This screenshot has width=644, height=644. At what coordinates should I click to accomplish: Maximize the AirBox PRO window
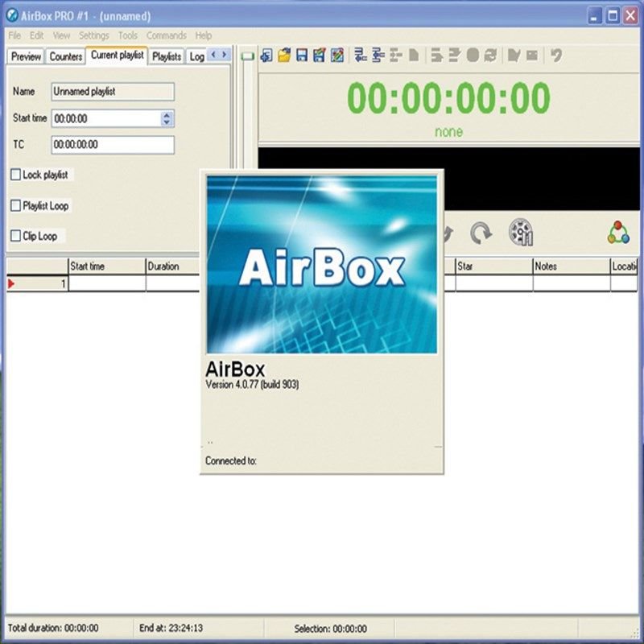pyautogui.click(x=613, y=16)
